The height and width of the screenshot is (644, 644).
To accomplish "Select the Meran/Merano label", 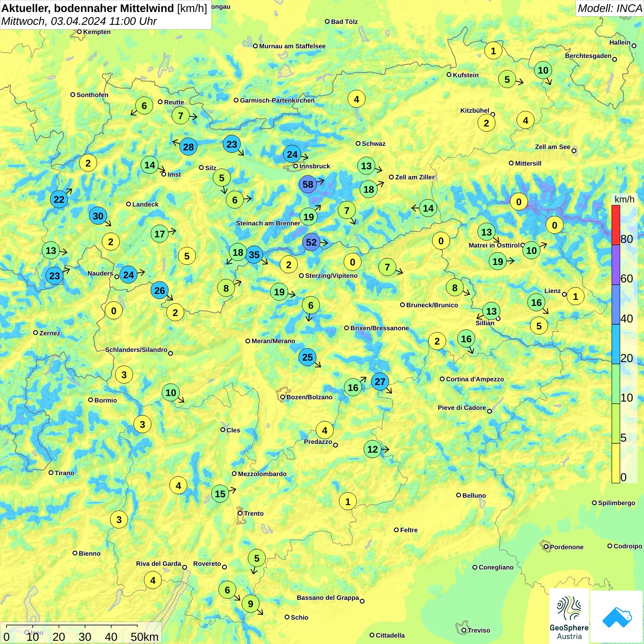I will tap(273, 341).
